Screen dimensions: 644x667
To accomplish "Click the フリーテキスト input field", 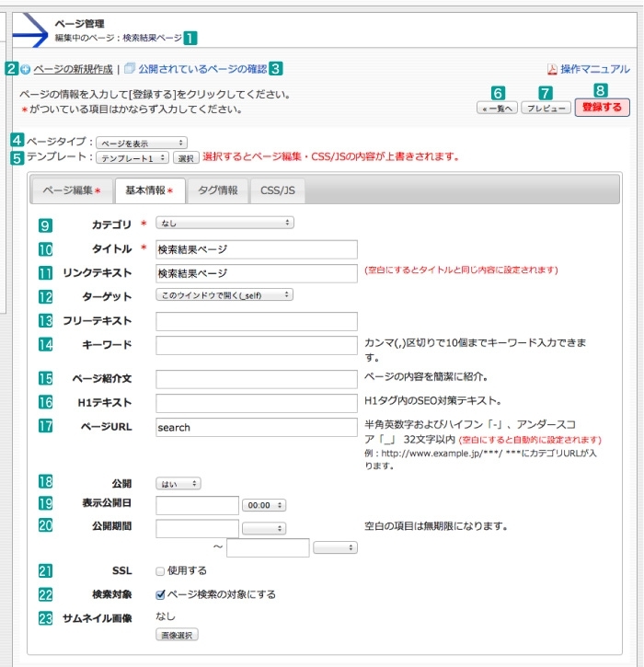I will coord(257,321).
